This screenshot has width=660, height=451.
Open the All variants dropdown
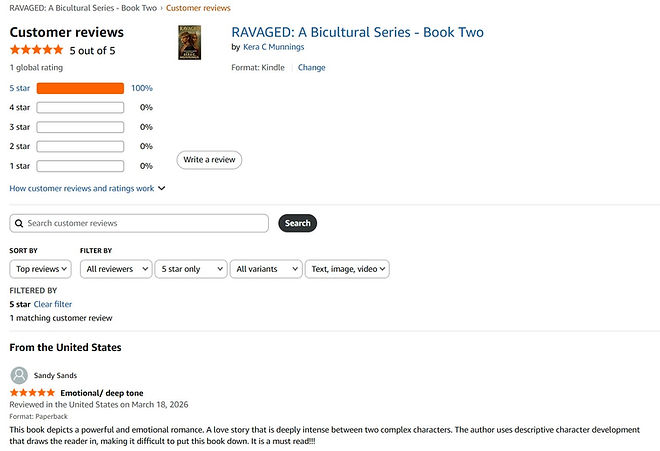click(x=266, y=269)
